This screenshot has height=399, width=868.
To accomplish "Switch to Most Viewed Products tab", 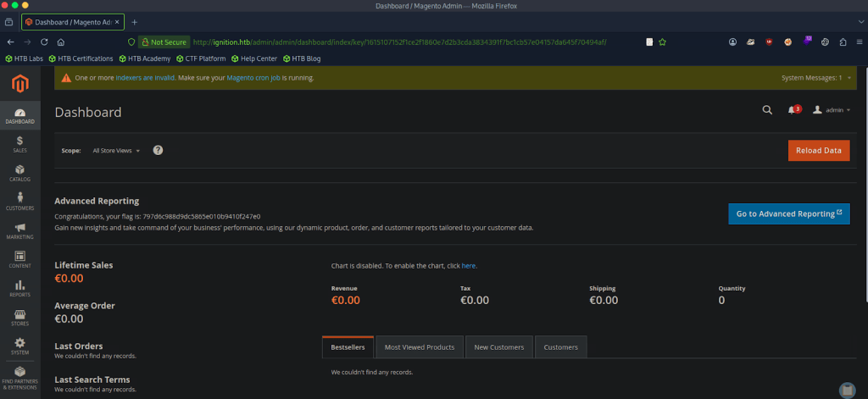I will click(x=420, y=347).
